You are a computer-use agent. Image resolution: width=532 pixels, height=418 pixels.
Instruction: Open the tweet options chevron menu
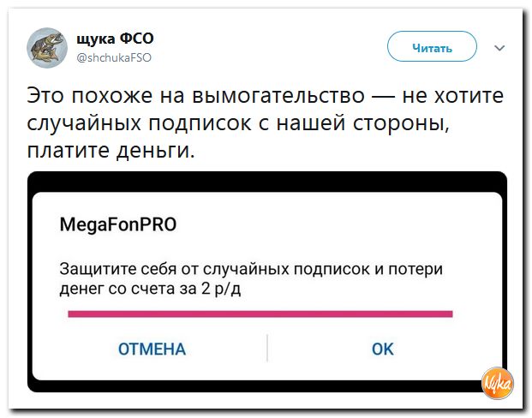[x=500, y=48]
